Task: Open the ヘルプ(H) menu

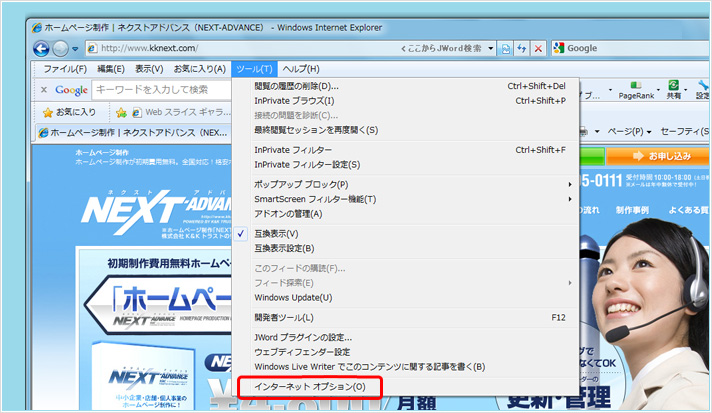Action: tap(301, 69)
